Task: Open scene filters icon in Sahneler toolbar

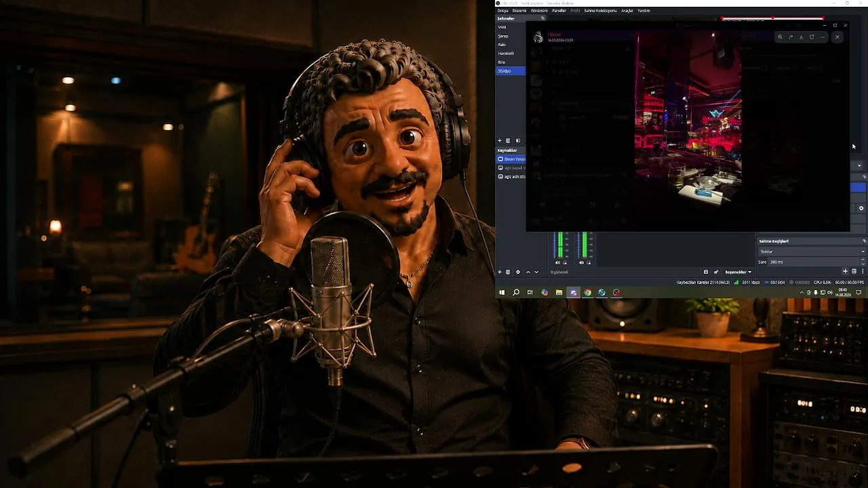Action: click(518, 141)
